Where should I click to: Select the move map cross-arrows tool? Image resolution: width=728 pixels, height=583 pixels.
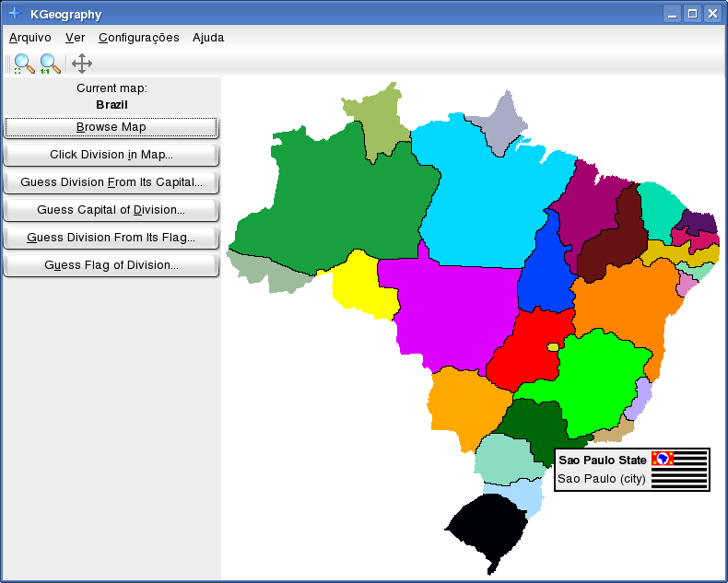tap(82, 64)
